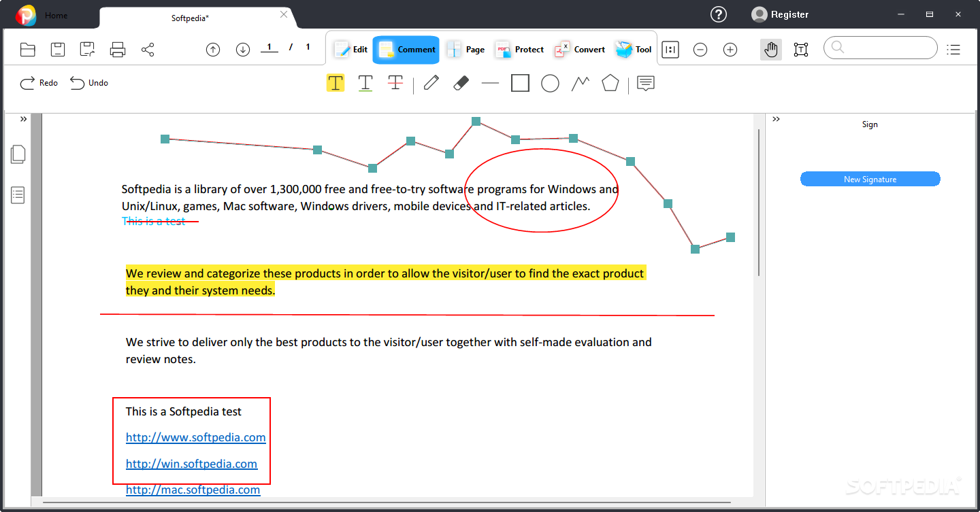Image resolution: width=980 pixels, height=512 pixels.
Task: Open the help question mark
Action: pos(718,14)
